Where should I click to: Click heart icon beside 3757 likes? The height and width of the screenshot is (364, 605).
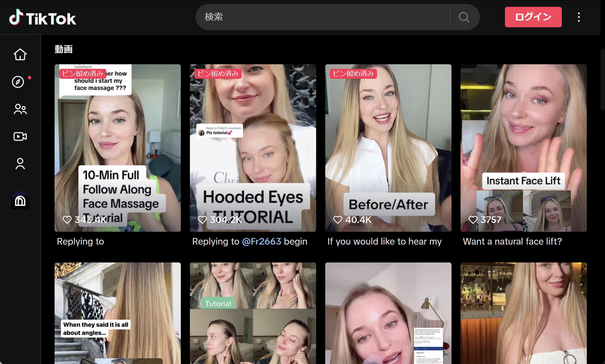[x=473, y=220]
